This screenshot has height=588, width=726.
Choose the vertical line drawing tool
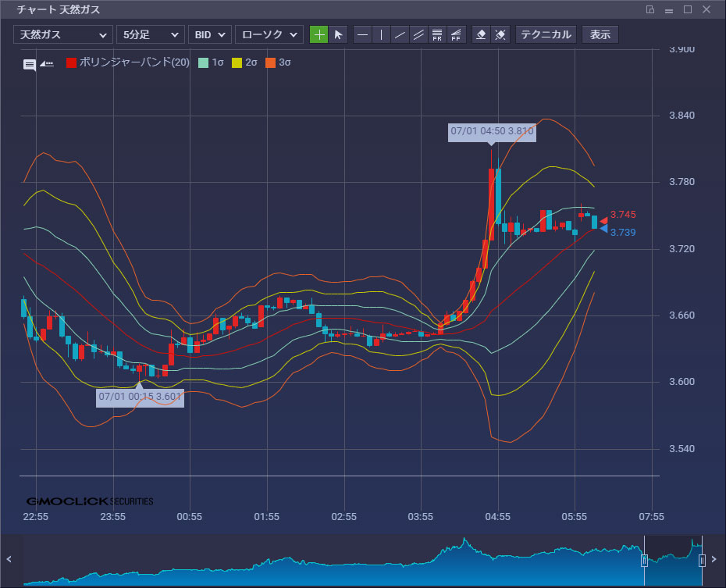point(382,34)
